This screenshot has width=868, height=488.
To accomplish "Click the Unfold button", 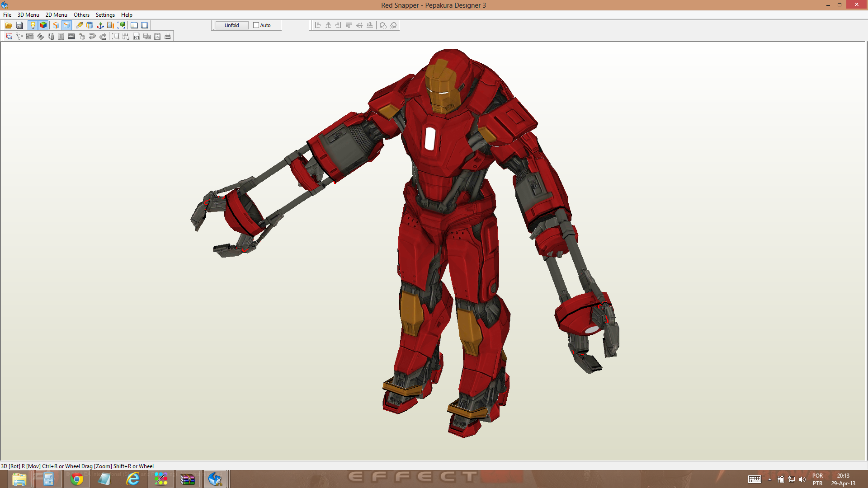I will point(232,25).
